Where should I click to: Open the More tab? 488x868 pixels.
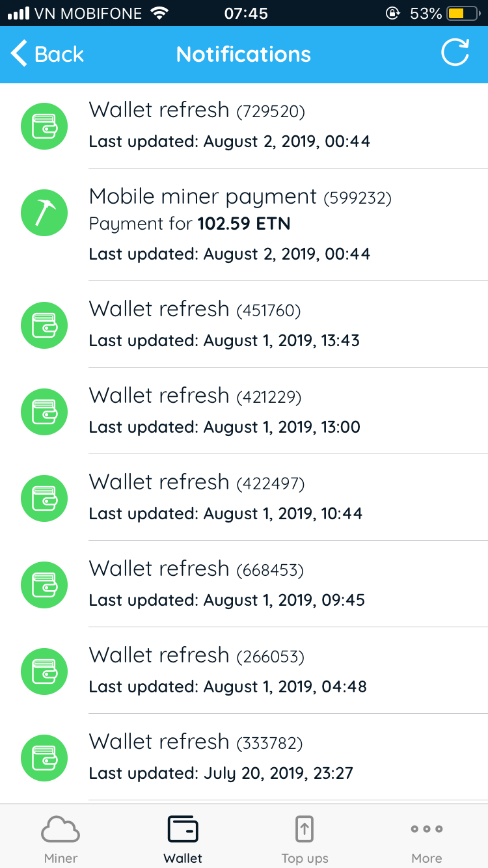(x=427, y=838)
